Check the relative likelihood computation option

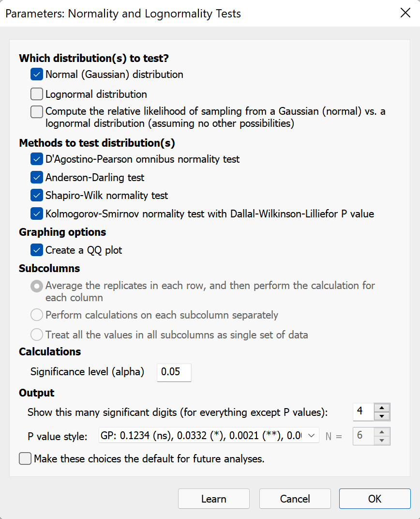pyautogui.click(x=36, y=111)
